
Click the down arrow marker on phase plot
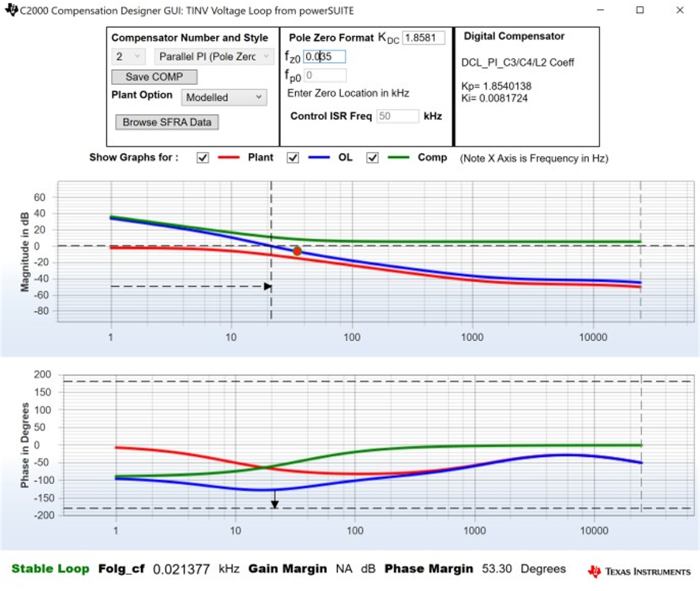pyautogui.click(x=275, y=504)
